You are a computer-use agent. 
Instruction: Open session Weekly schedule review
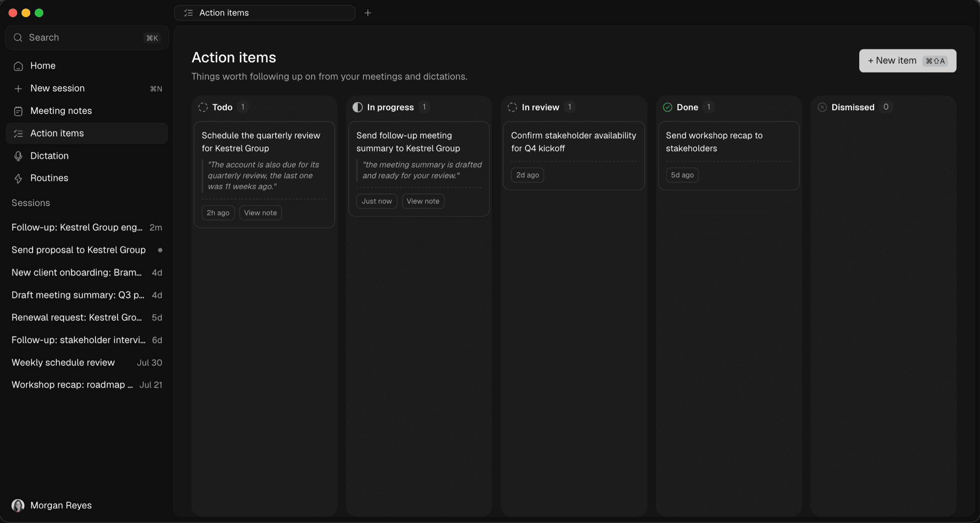[87, 363]
